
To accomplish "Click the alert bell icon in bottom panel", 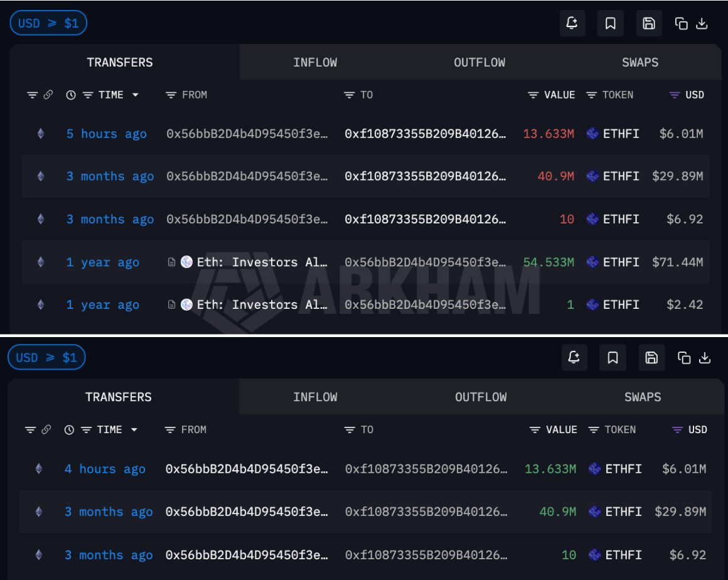I will point(574,357).
